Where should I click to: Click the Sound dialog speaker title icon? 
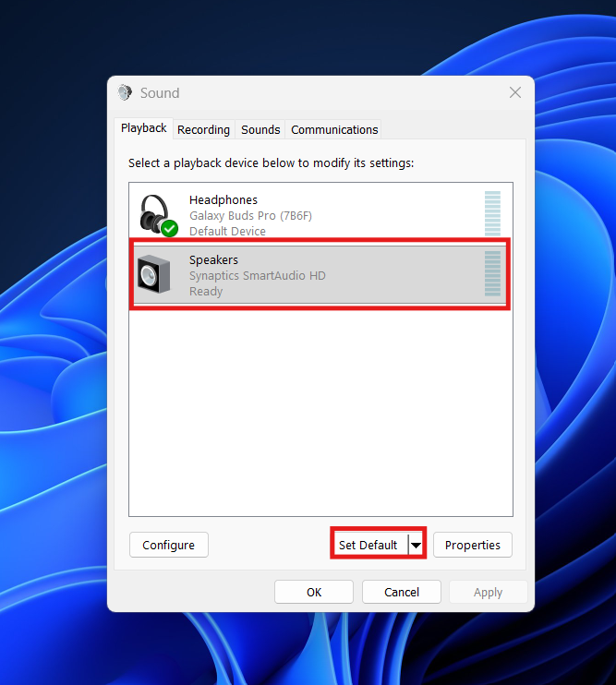[x=125, y=92]
